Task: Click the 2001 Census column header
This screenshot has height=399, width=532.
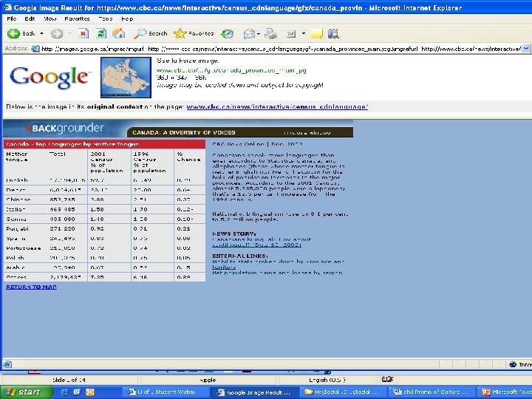Action: [106, 162]
